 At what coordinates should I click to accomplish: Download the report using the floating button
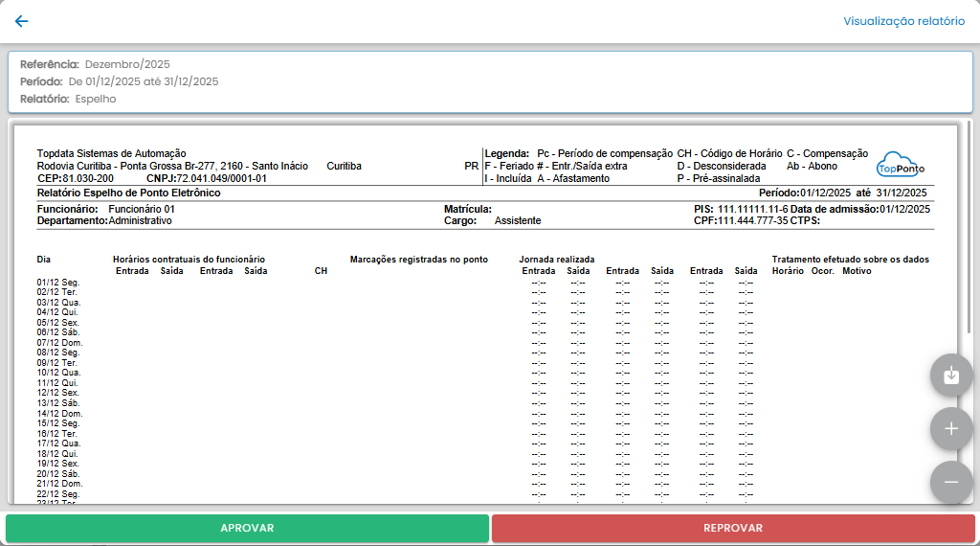(x=950, y=375)
